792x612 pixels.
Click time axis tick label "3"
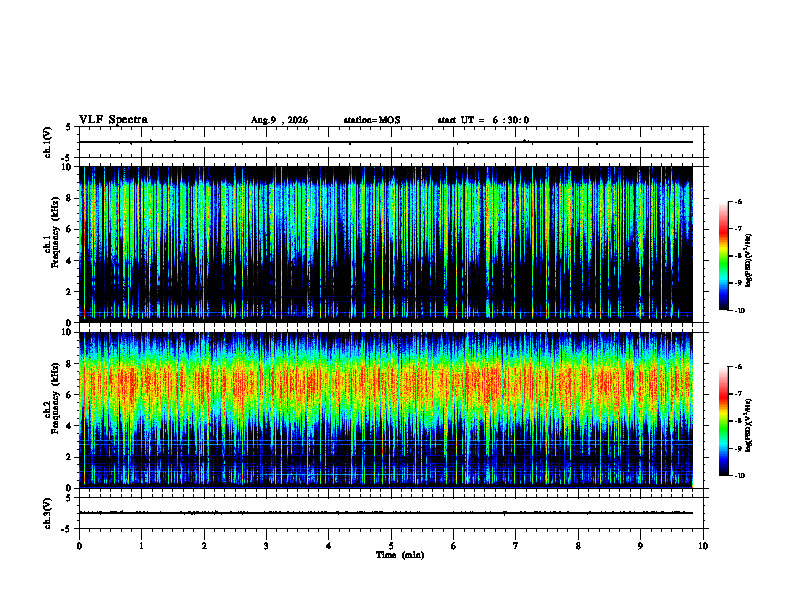266,546
